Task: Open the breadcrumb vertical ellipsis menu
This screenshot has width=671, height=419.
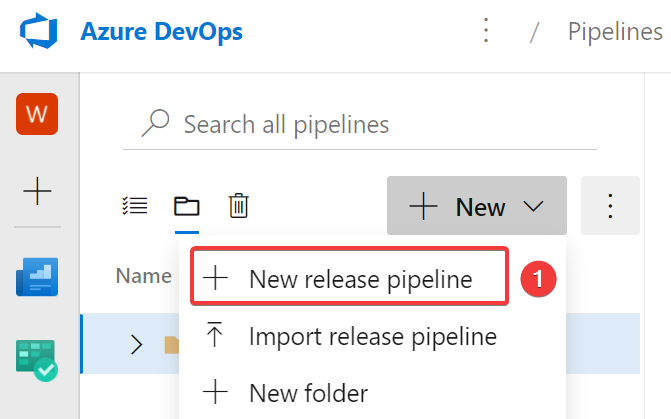Action: pyautogui.click(x=486, y=32)
